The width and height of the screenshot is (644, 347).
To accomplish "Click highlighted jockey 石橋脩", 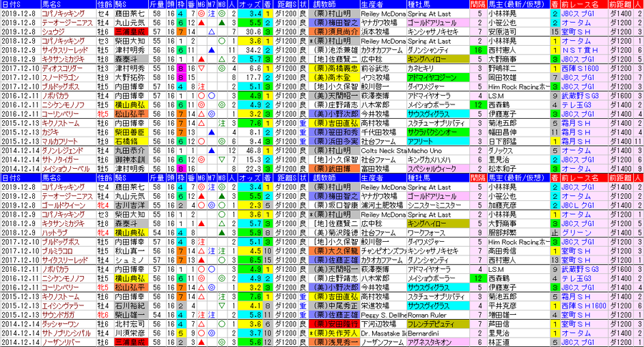I will point(126,141).
